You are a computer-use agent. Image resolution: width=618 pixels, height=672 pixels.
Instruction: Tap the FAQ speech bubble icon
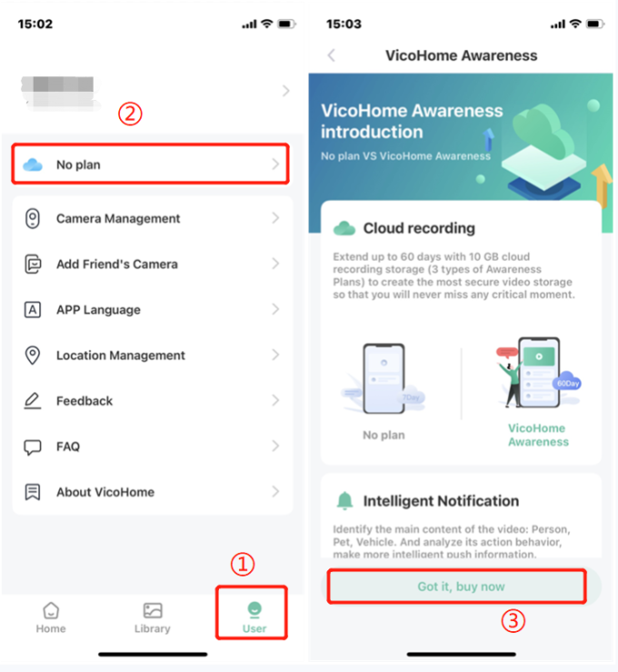pyautogui.click(x=33, y=447)
